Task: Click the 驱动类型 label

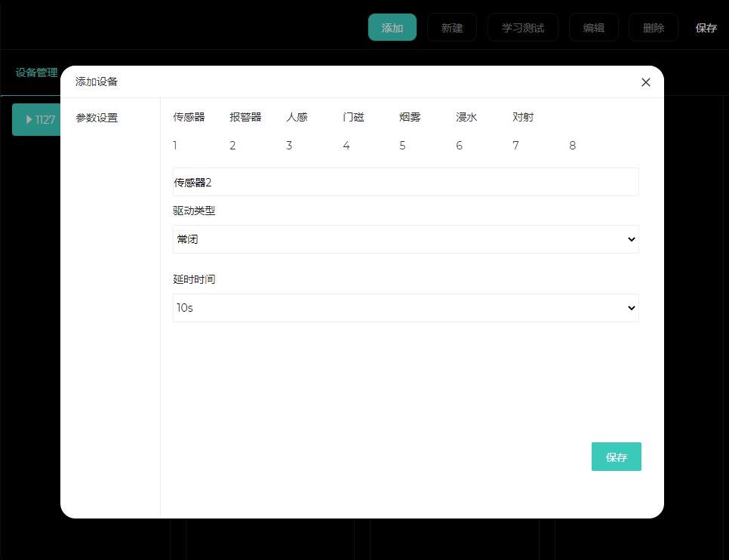Action: pos(194,211)
